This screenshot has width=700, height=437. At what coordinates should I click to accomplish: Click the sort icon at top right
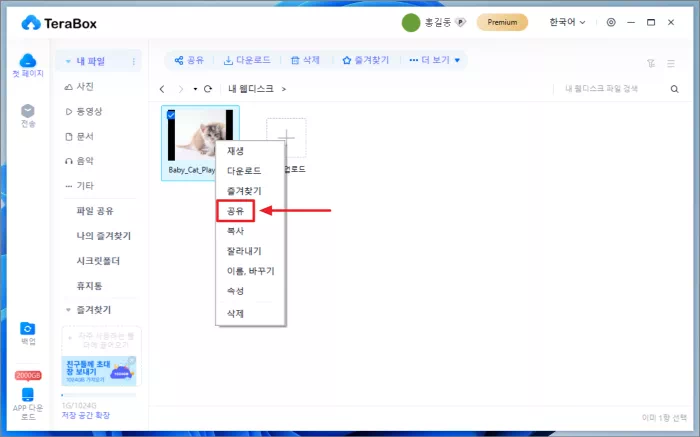click(651, 63)
